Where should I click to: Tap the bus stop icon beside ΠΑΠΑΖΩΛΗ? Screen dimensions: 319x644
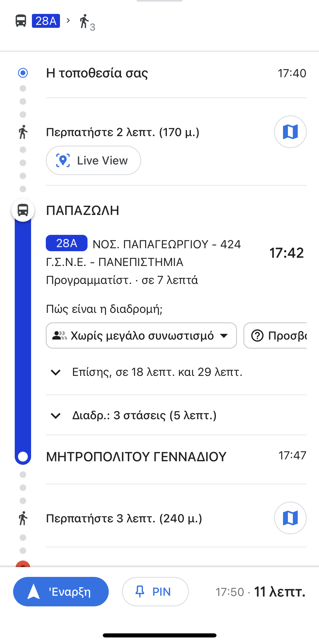[x=23, y=210]
